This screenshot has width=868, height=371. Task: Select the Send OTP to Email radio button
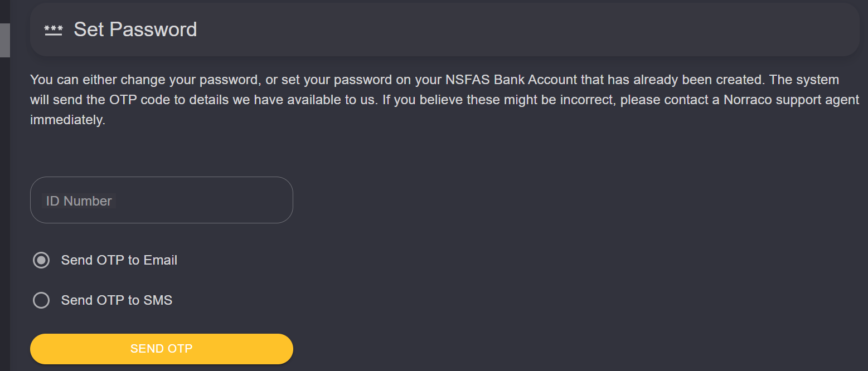tap(41, 260)
